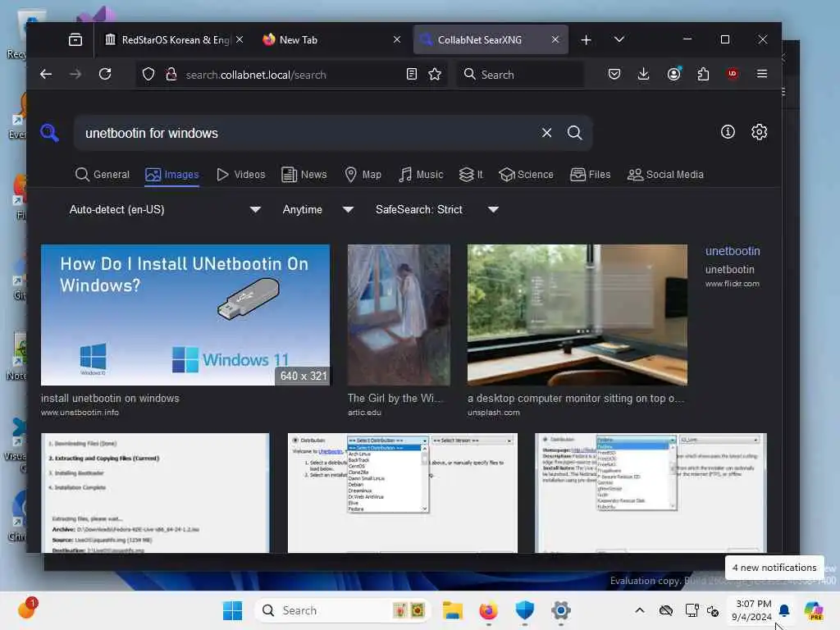Open Windows Security shield in taskbar
Screen dimensions: 840x630
525,610
